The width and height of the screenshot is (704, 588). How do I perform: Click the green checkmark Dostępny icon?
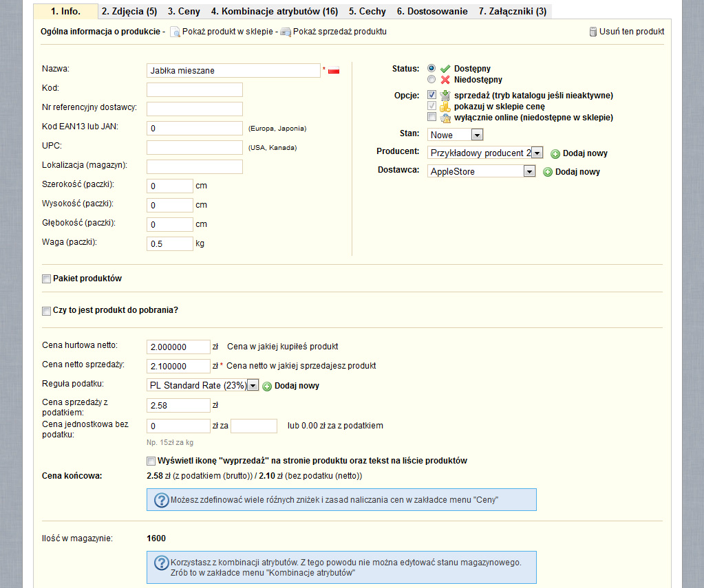tap(445, 69)
